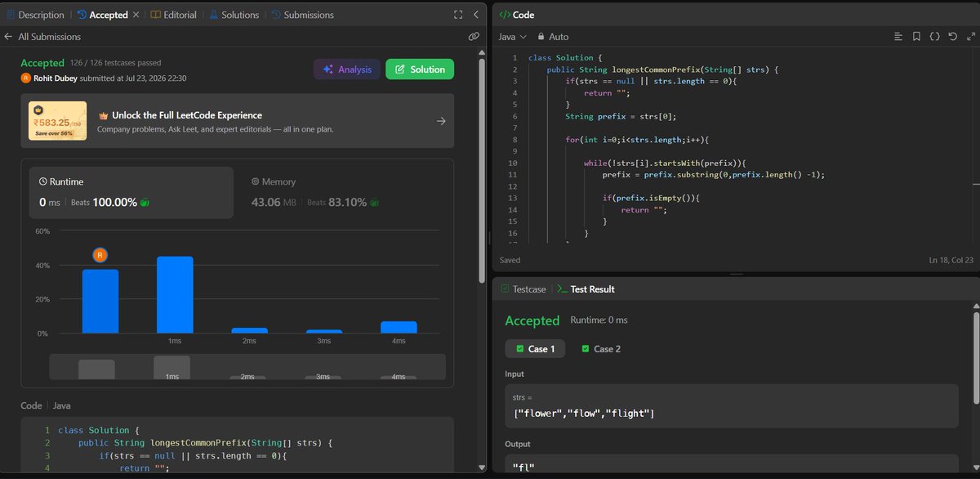This screenshot has width=980, height=479.
Task: Switch to the Testcase tab
Action: point(523,289)
